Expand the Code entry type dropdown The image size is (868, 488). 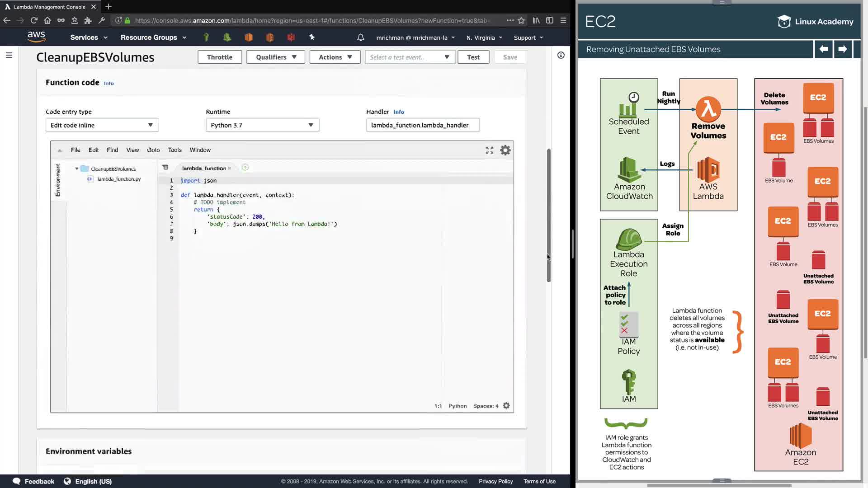coord(102,125)
